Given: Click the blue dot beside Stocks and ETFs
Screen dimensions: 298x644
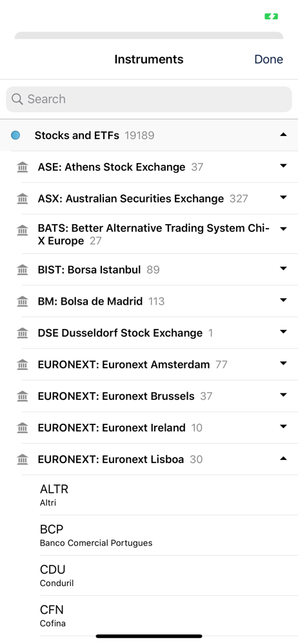Looking at the screenshot, I should [15, 135].
